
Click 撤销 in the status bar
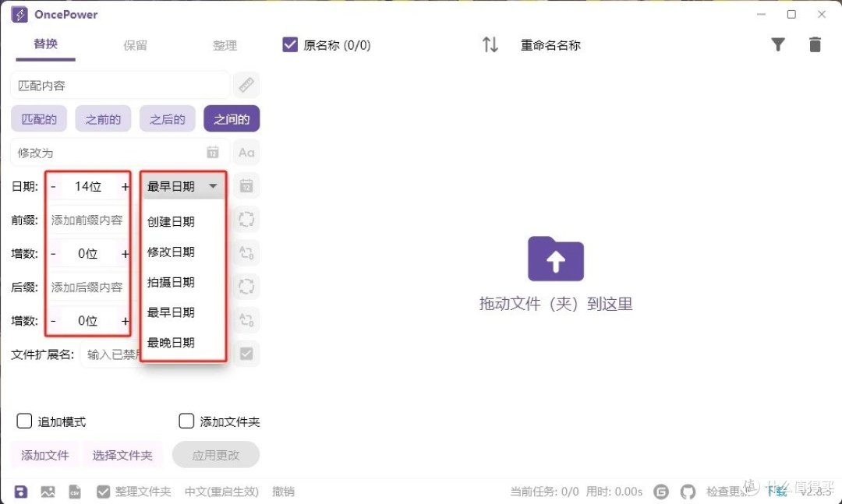click(x=283, y=491)
